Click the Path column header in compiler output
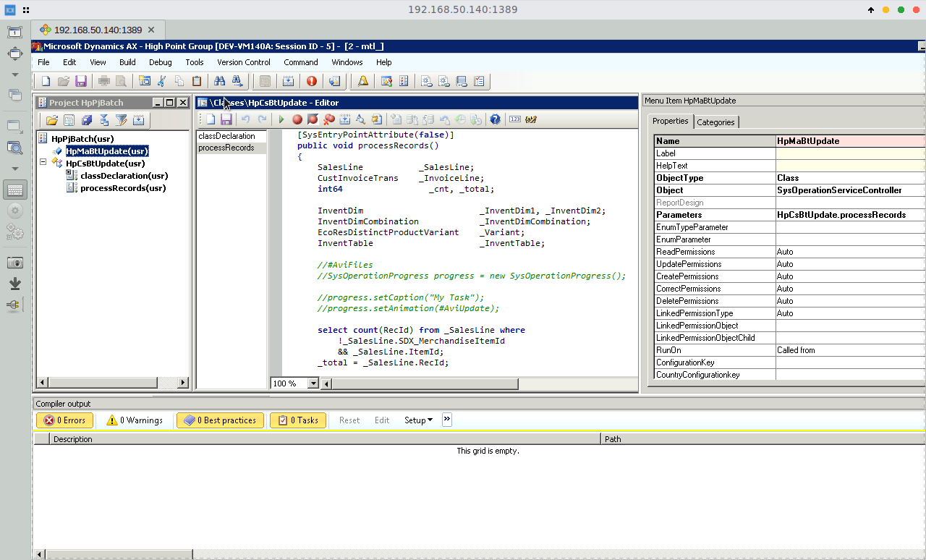 [763, 439]
